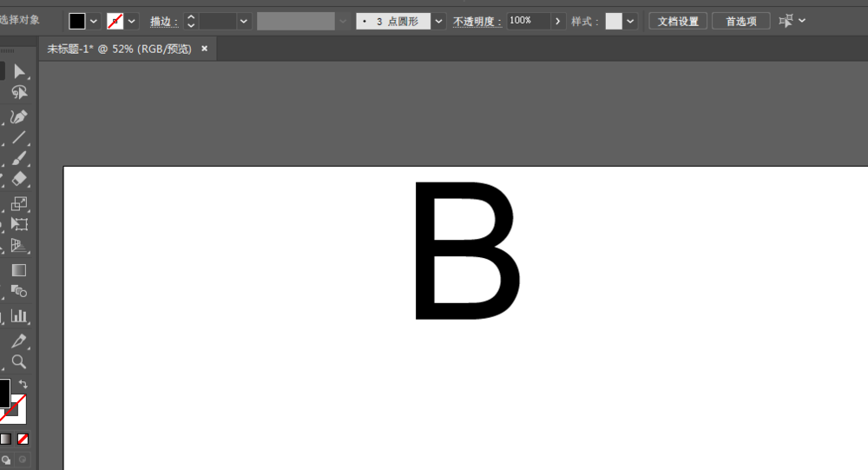The image size is (868, 470).
Task: Open the 不透明度 opacity panel label
Action: coord(477,22)
